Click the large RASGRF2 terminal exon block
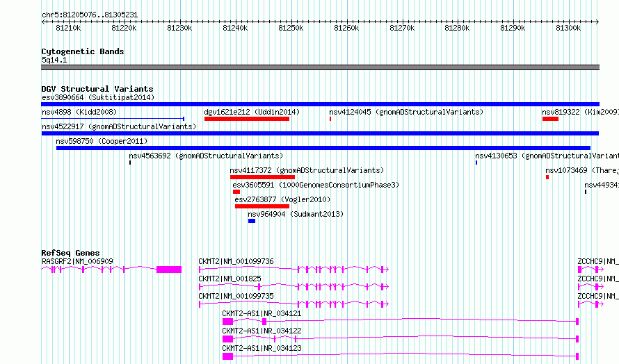Viewport: 619px width, 364px height. pyautogui.click(x=169, y=270)
